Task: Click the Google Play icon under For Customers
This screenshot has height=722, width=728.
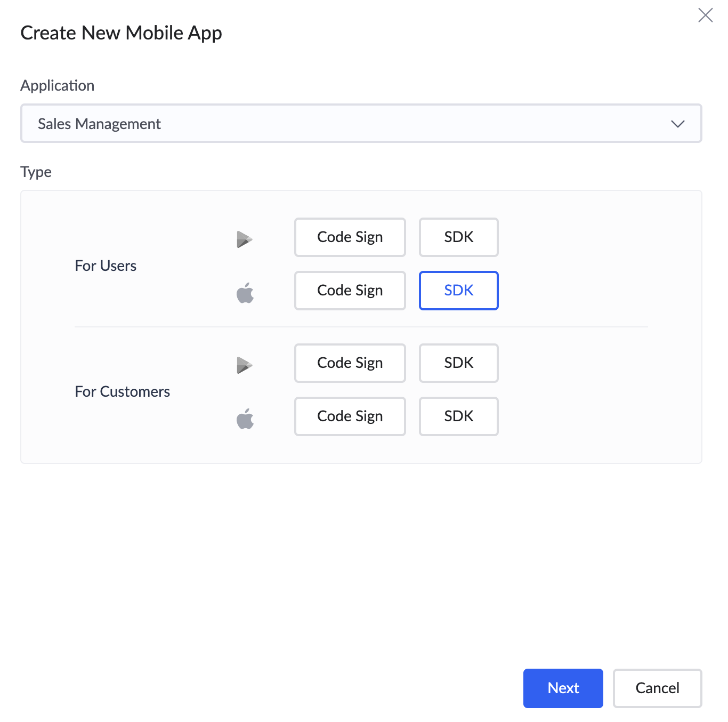Action: pos(245,365)
